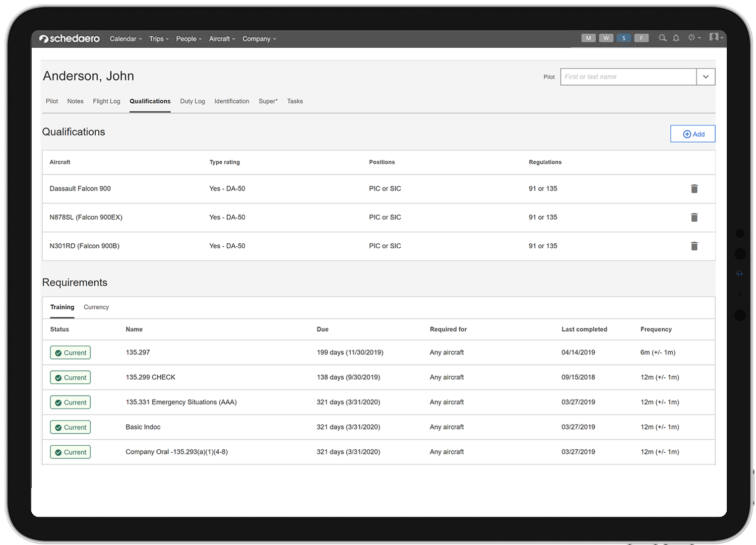
Task: Toggle the M view button
Action: 588,38
